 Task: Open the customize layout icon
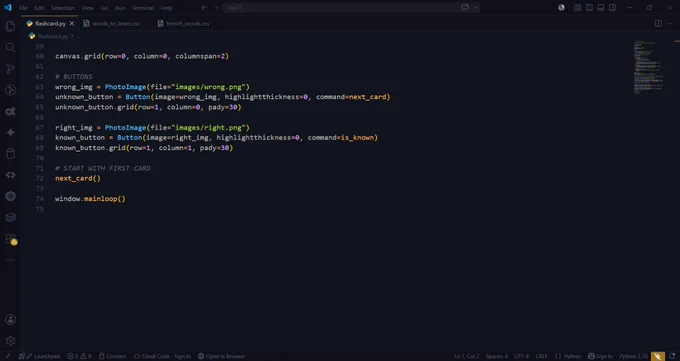click(x=577, y=7)
